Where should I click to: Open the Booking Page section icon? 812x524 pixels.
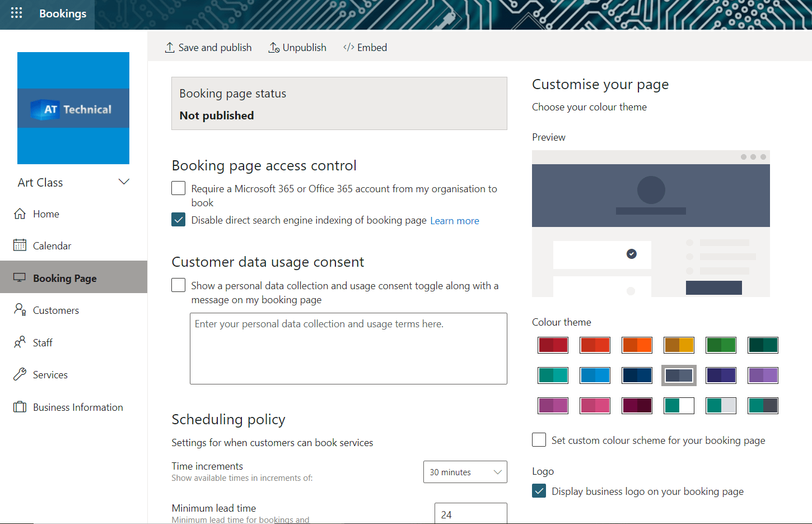(x=20, y=277)
